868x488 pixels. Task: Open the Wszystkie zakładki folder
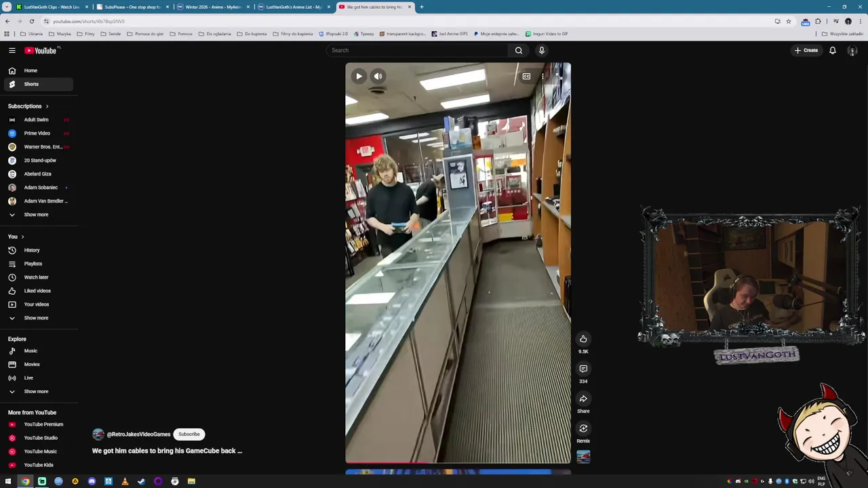pyautogui.click(x=844, y=34)
